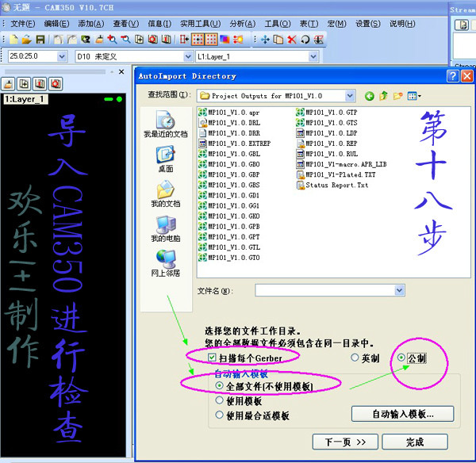The height and width of the screenshot is (463, 476).
Task: Click the Redraw paintbrush icon in main toolbar
Action: pyautogui.click(x=99, y=40)
